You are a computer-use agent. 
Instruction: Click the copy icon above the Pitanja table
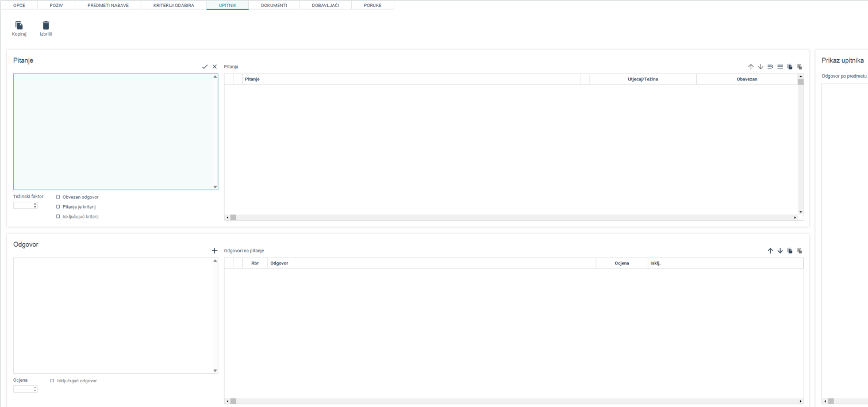(x=790, y=67)
